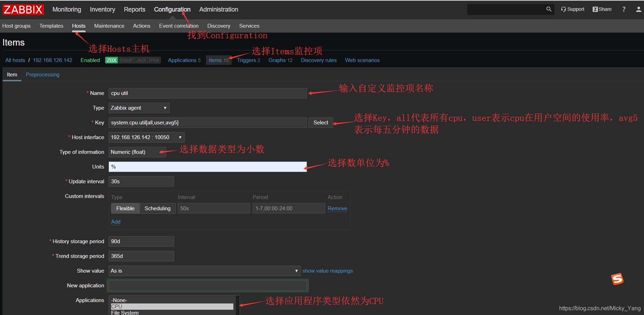Click the 192.168.126.142 host link
644x315 pixels.
click(53, 60)
